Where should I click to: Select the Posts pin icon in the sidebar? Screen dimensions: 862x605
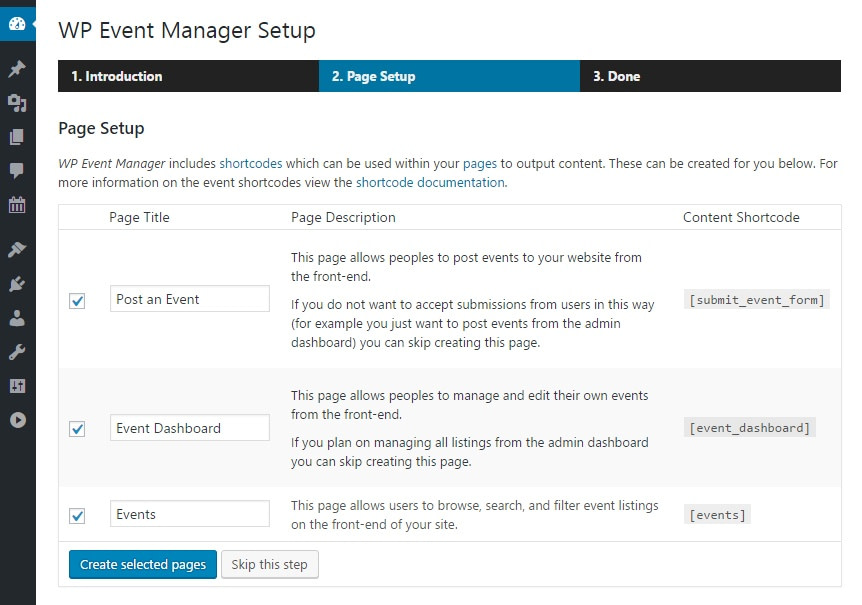point(17,69)
